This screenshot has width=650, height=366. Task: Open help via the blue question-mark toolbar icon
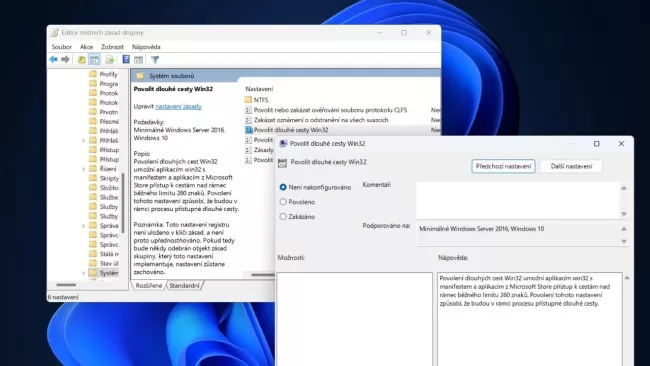tap(126, 60)
